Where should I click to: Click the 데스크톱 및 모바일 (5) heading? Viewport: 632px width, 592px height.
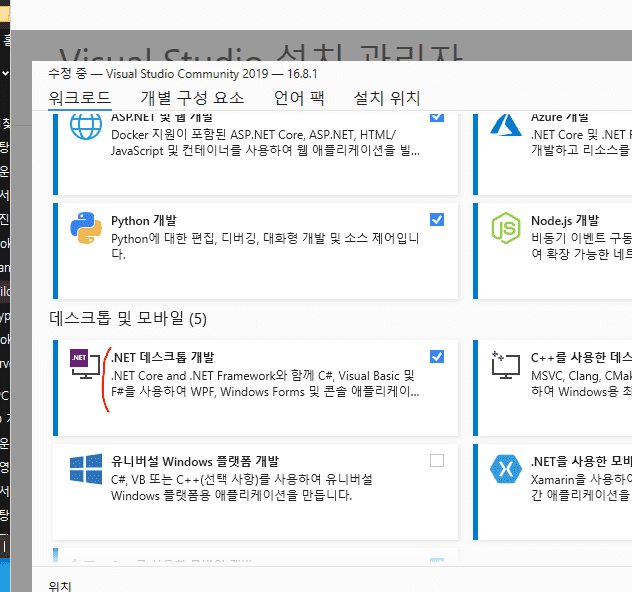[128, 318]
